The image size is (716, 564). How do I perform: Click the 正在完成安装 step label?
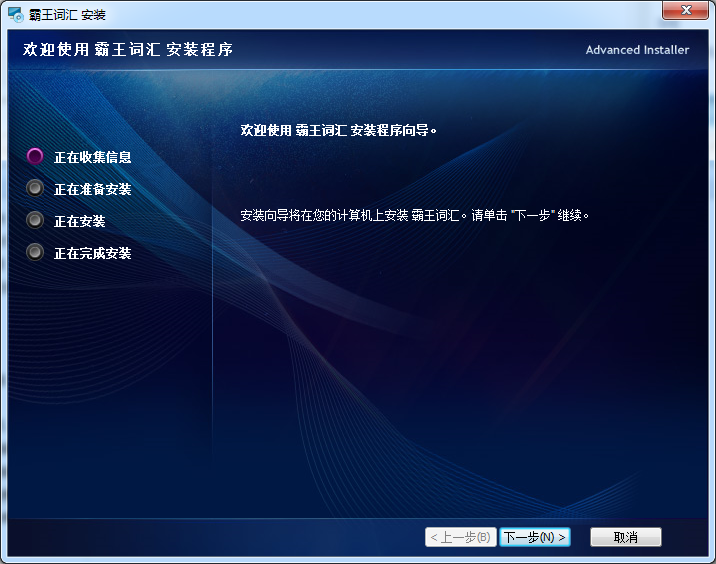click(93, 253)
